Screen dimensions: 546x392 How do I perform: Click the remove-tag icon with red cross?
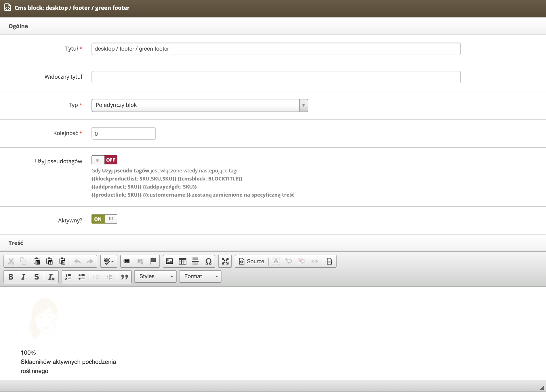301,261
